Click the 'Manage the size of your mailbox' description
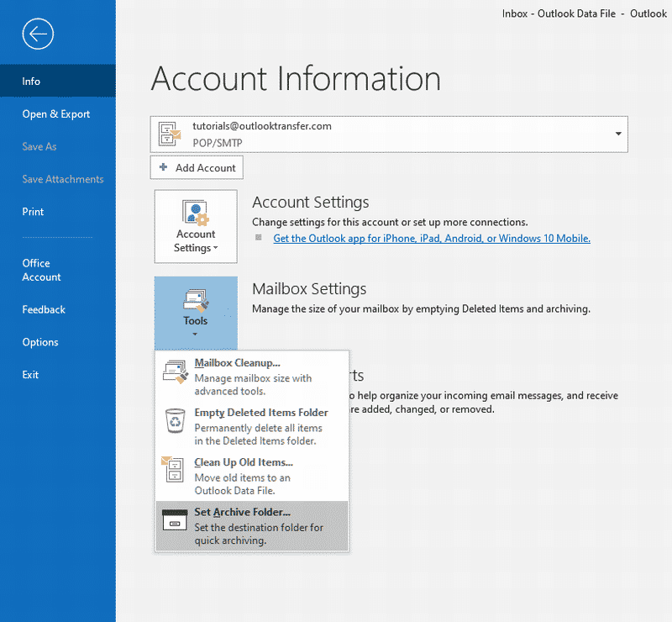 pos(421,308)
